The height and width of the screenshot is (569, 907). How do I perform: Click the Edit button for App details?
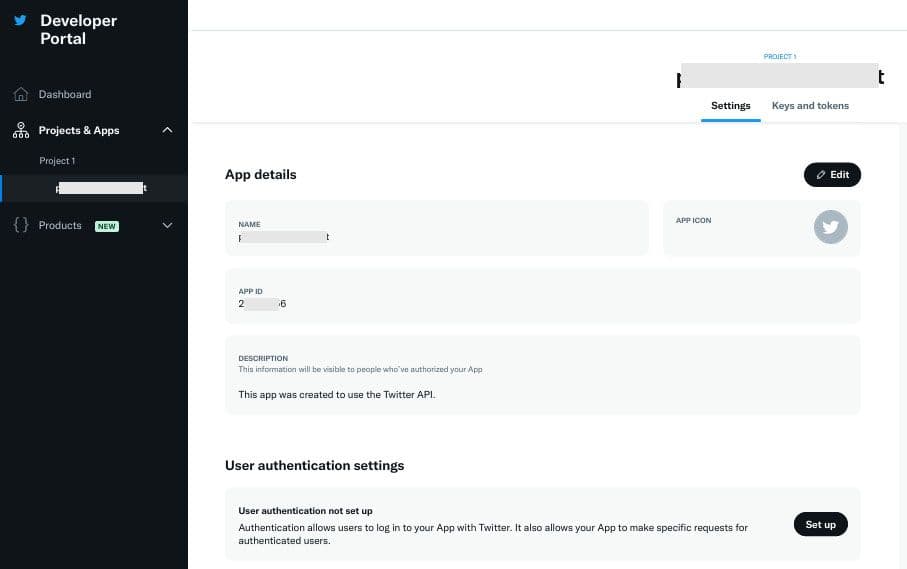832,175
